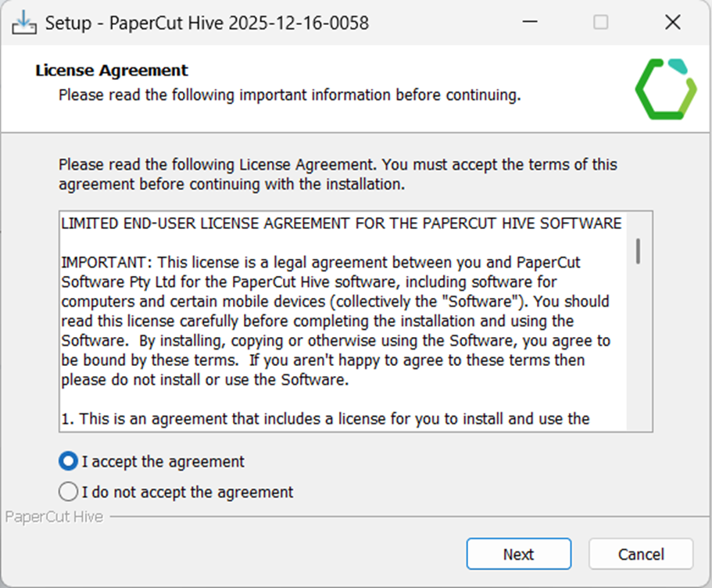Select "I do not accept the agreement" option
Image resolution: width=712 pixels, height=588 pixels.
coord(69,492)
